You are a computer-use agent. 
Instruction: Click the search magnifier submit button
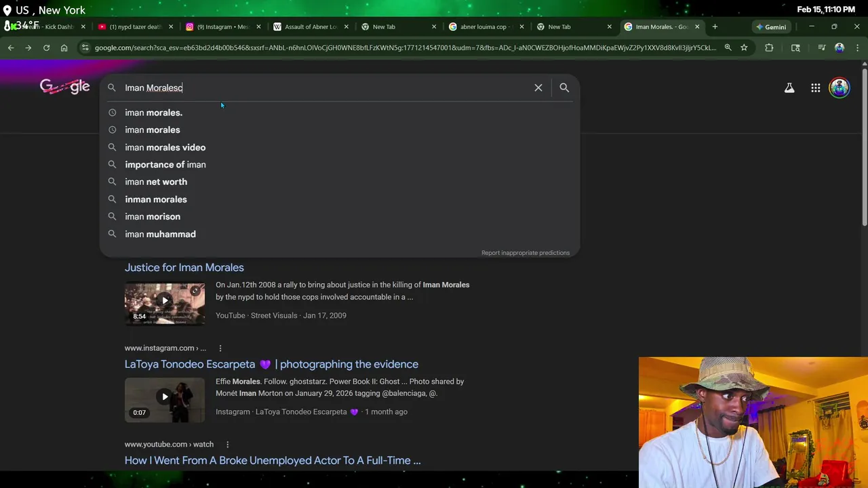(564, 87)
